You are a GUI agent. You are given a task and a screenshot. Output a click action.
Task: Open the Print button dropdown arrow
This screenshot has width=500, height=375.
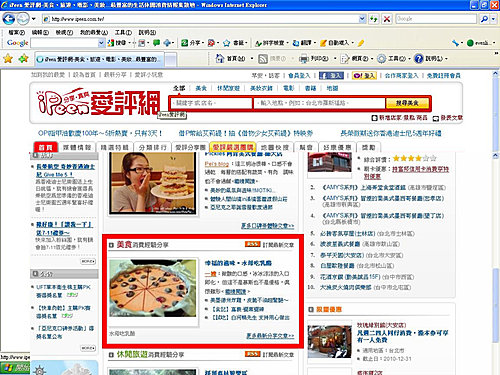click(x=335, y=59)
